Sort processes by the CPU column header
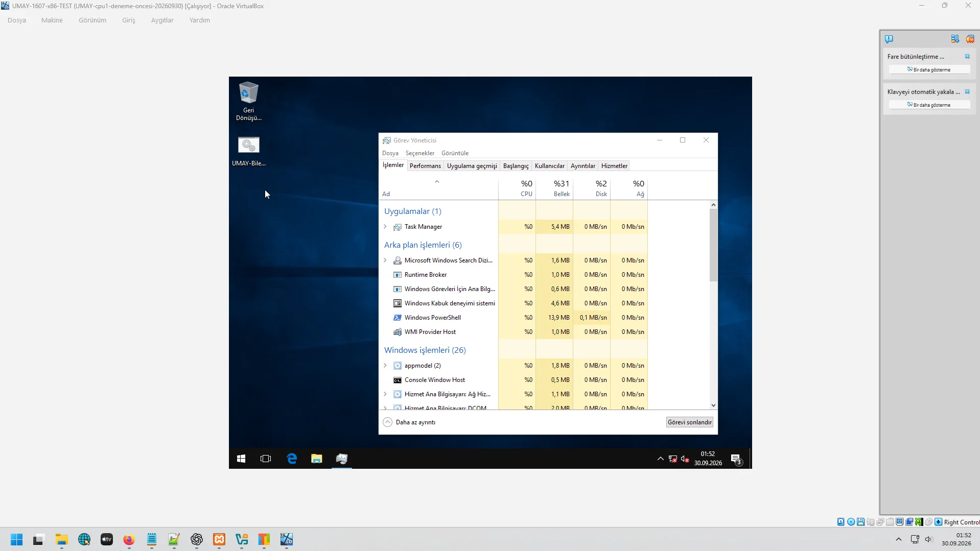The image size is (980, 551). [x=517, y=188]
